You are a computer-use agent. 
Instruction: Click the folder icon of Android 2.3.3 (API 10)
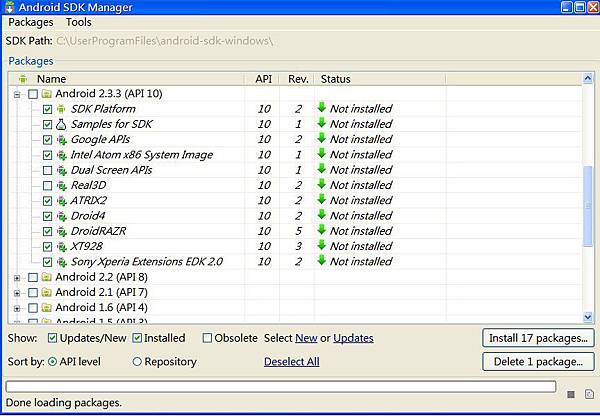pyautogui.click(x=47, y=94)
